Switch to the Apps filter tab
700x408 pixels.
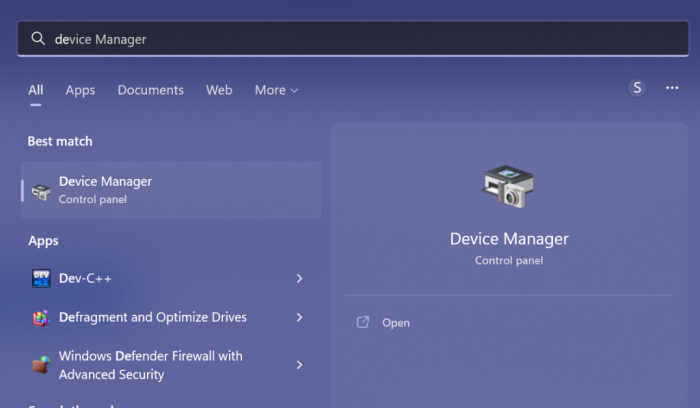point(80,90)
